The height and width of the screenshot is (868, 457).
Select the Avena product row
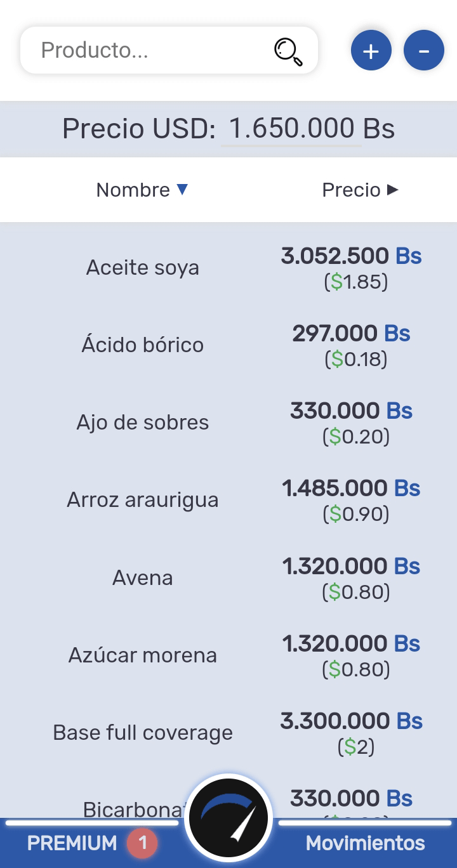pyautogui.click(x=143, y=578)
